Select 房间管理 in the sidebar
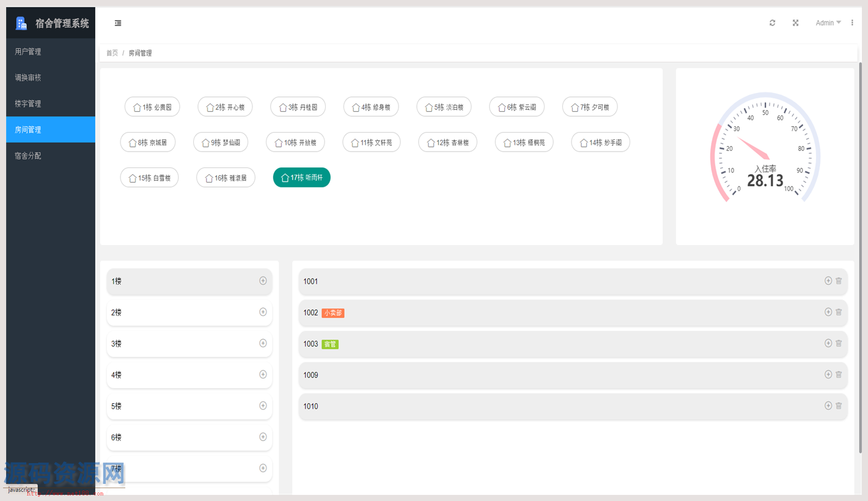868x501 pixels. [51, 130]
